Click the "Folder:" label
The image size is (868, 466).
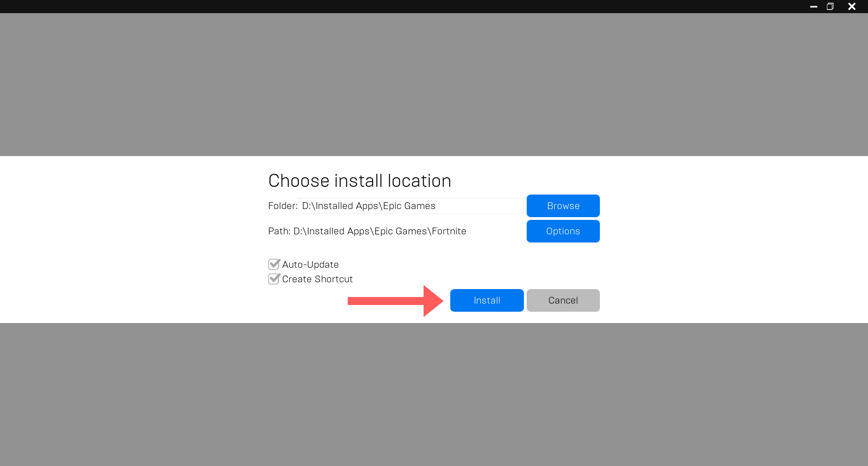point(283,206)
